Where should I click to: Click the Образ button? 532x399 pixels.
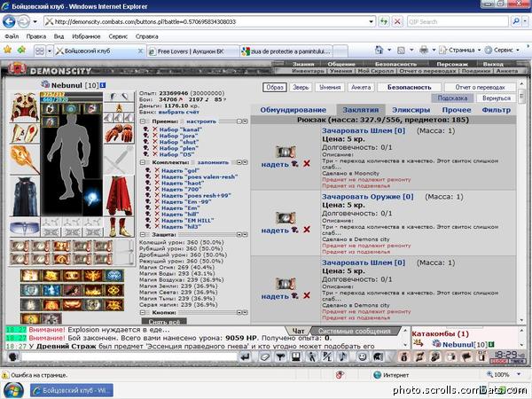tap(275, 87)
